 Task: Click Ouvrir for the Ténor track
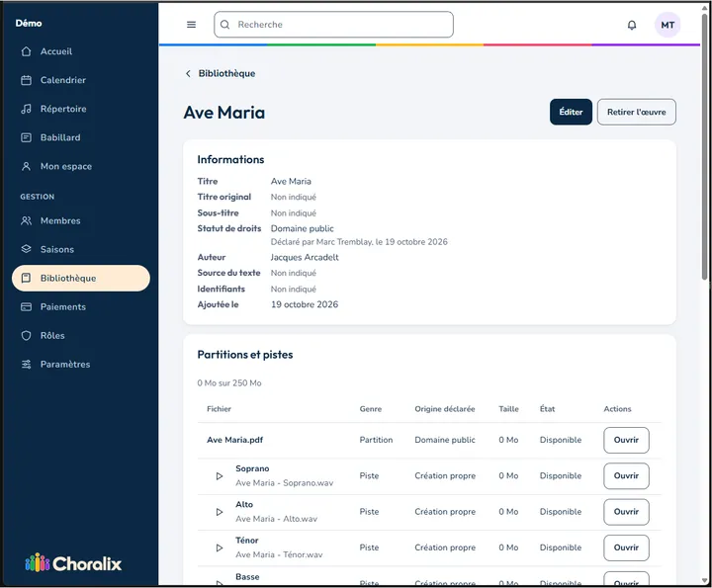[x=626, y=547]
